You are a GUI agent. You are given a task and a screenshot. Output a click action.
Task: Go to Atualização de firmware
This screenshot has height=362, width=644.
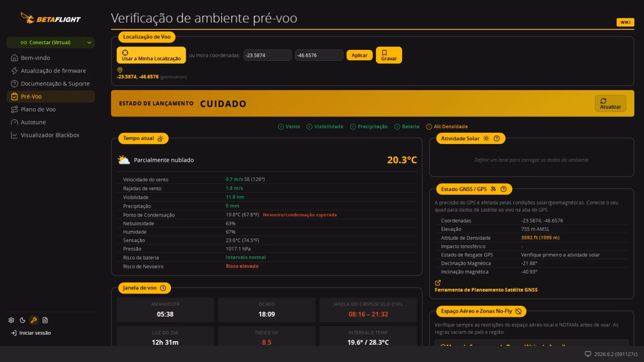(51, 71)
